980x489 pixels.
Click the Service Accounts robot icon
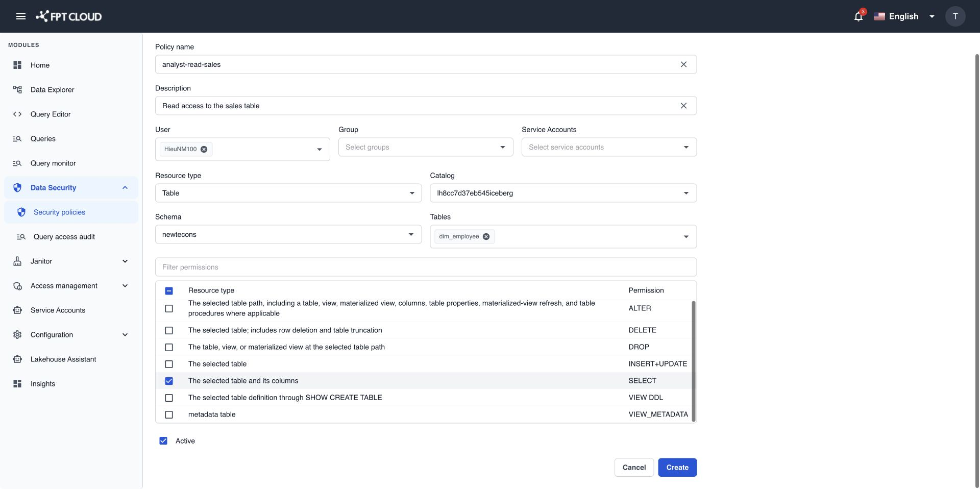coord(17,310)
